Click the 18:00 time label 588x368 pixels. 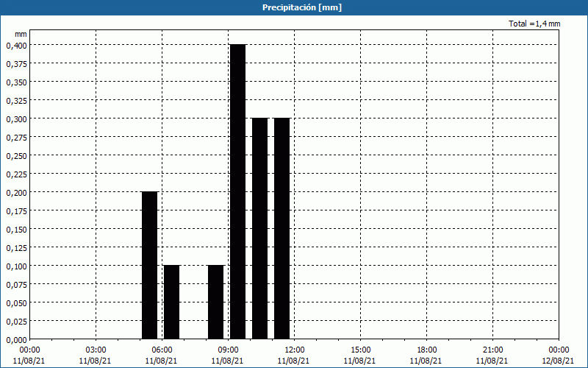tap(427, 350)
